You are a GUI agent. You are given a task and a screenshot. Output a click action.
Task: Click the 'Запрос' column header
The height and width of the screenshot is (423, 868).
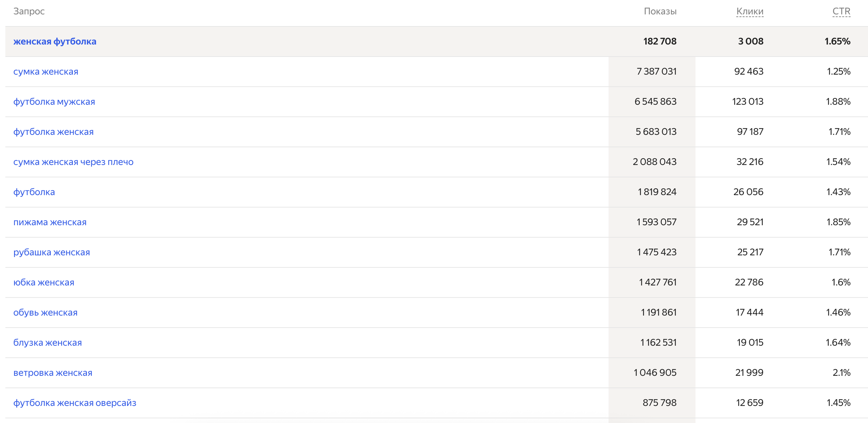(29, 11)
